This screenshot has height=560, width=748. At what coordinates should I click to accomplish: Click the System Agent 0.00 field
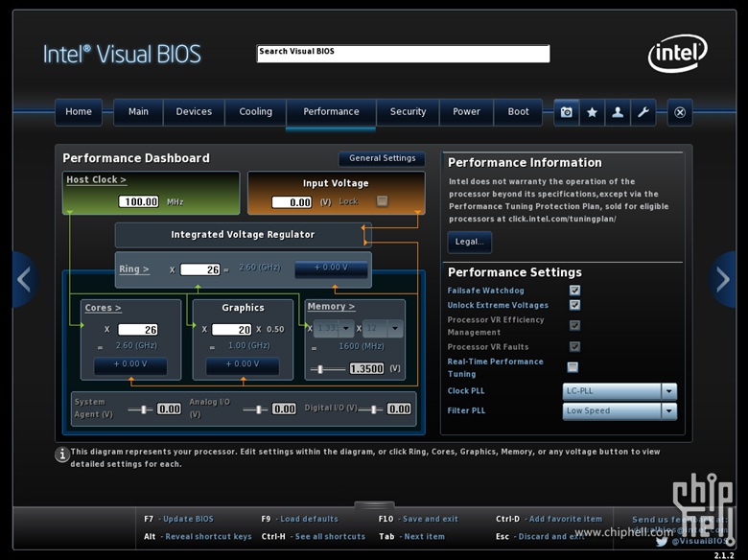pyautogui.click(x=169, y=409)
